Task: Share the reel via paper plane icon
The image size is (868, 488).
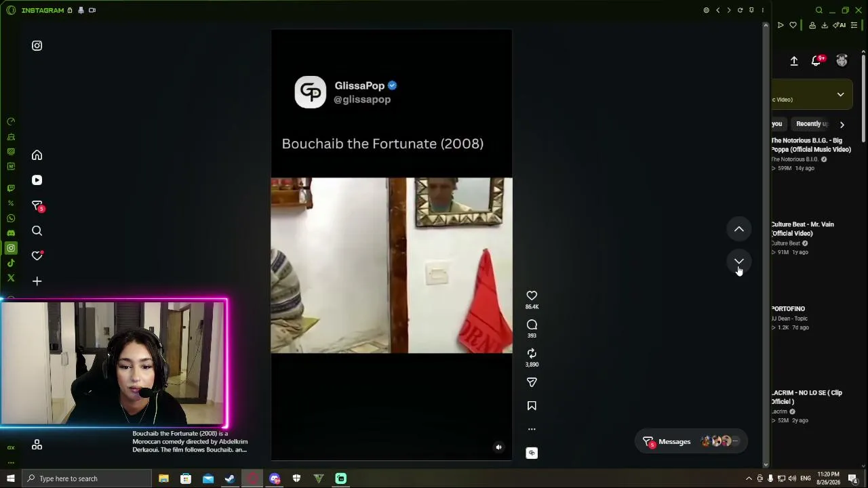Action: (532, 382)
